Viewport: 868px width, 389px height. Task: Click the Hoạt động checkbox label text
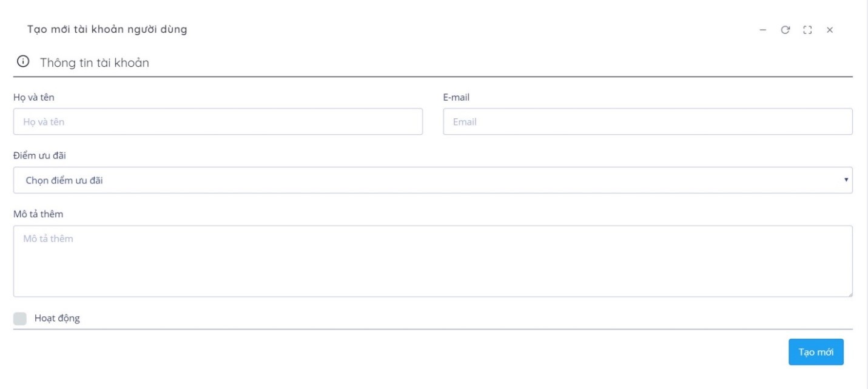(57, 319)
